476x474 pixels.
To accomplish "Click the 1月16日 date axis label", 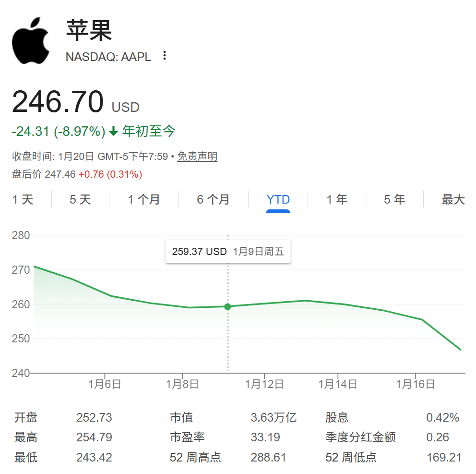I will (x=415, y=384).
